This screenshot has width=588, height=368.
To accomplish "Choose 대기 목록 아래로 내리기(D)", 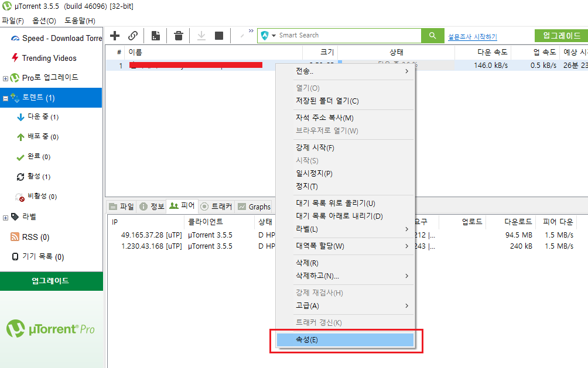I will (346, 216).
